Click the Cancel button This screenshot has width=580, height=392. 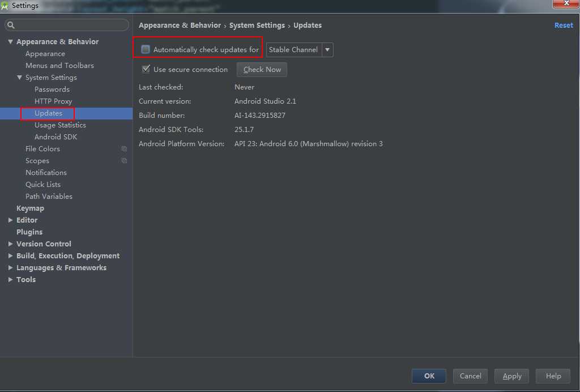470,376
